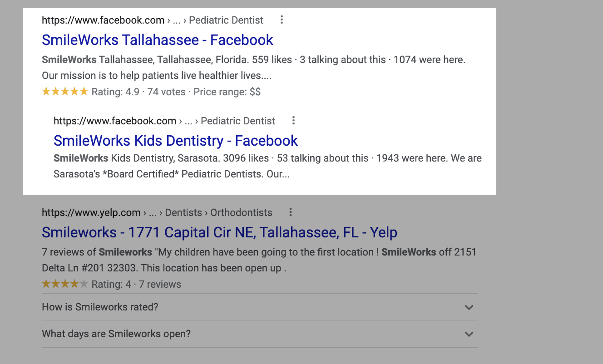The height and width of the screenshot is (364, 603).
Task: Open the question How is Smileworks rated?
Action: coord(259,307)
